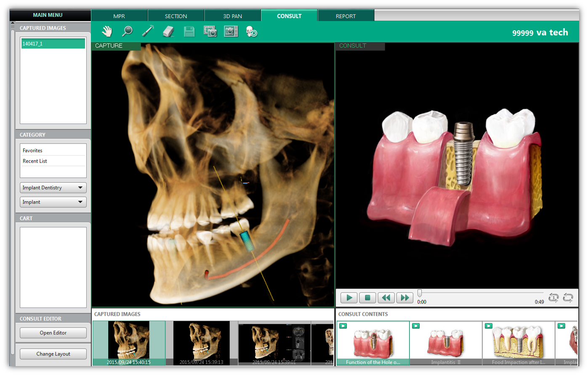Image resolution: width=588 pixels, height=375 pixels.
Task: Click the video playback position slider handle
Action: [x=420, y=293]
